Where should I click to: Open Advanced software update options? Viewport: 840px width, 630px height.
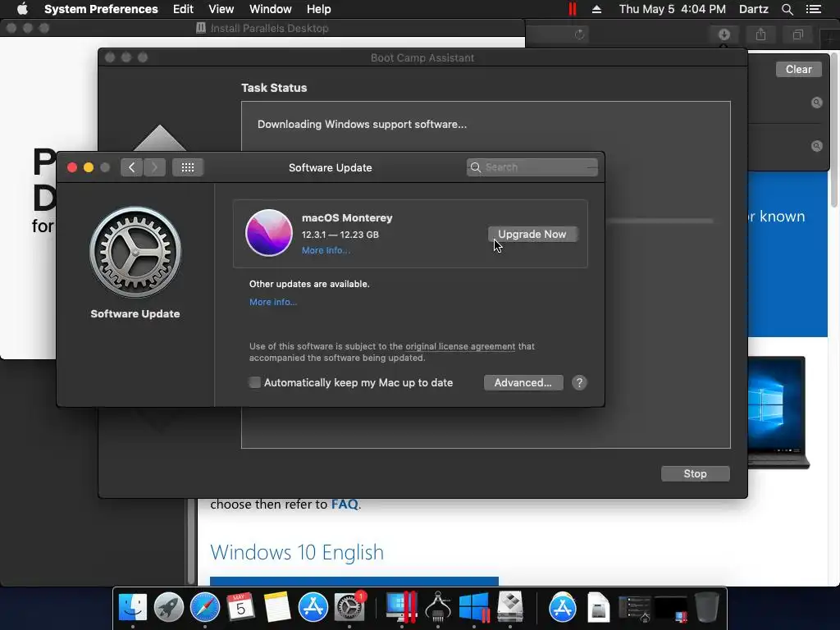click(x=523, y=382)
